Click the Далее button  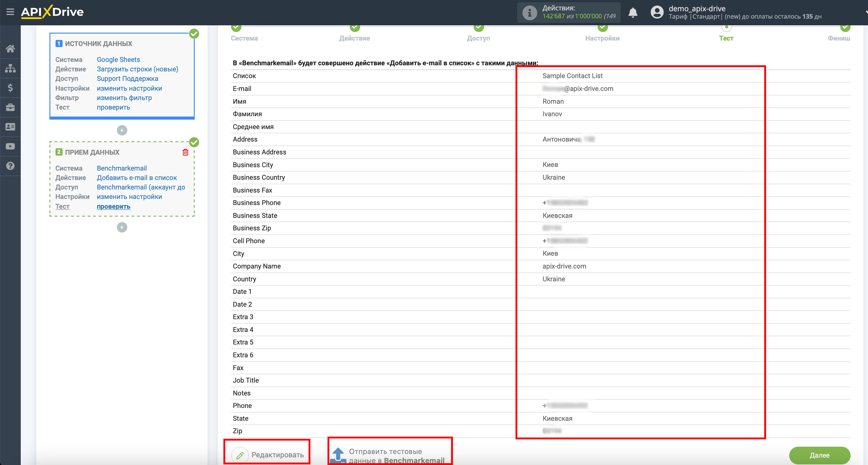point(819,455)
